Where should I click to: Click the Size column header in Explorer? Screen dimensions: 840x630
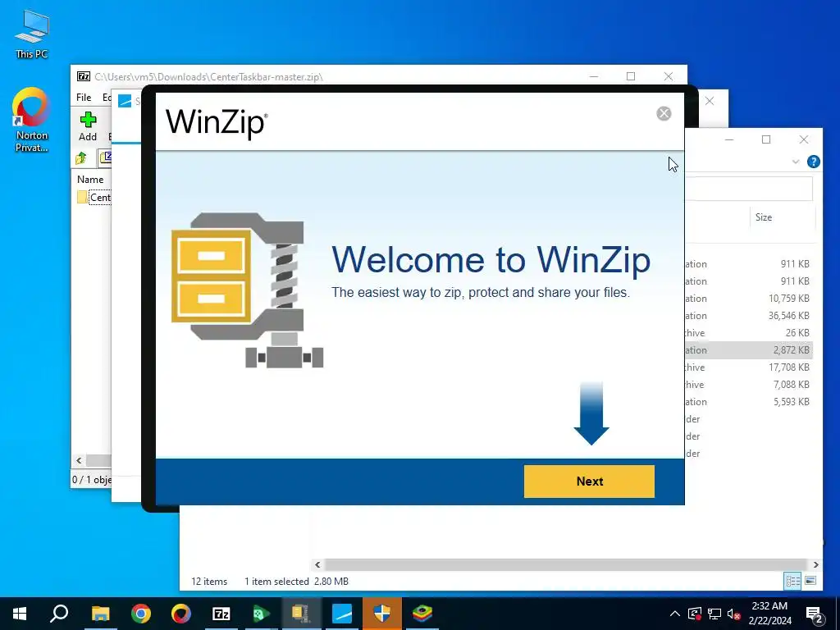coord(764,217)
